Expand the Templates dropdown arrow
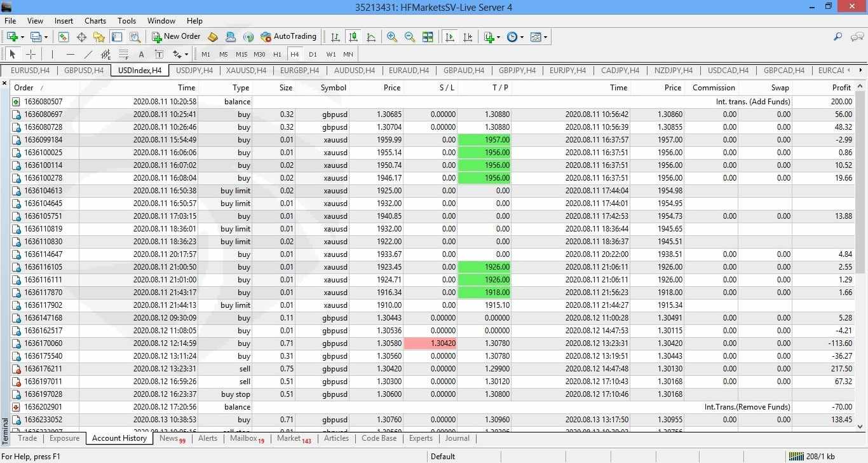Image resolution: width=868 pixels, height=463 pixels. pyautogui.click(x=545, y=37)
